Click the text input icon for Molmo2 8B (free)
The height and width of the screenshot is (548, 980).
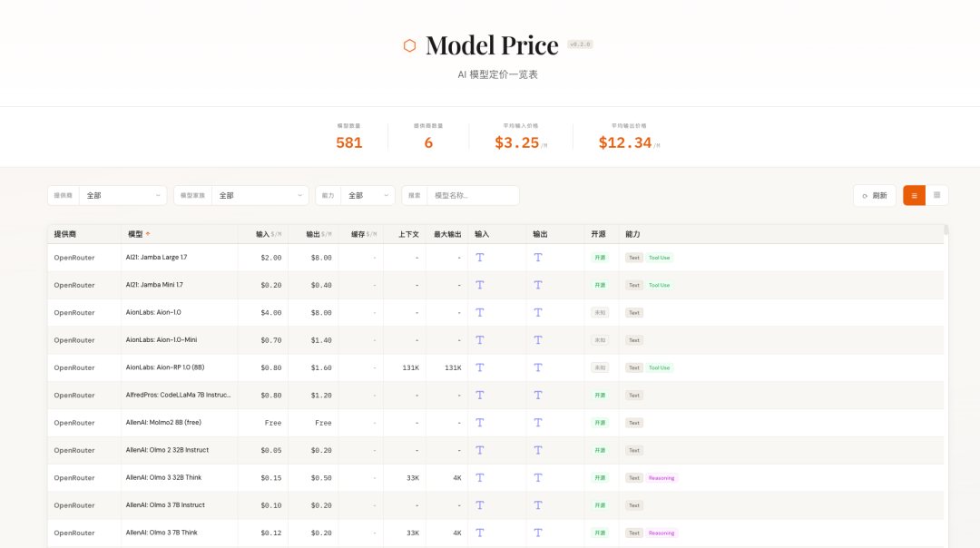point(480,423)
